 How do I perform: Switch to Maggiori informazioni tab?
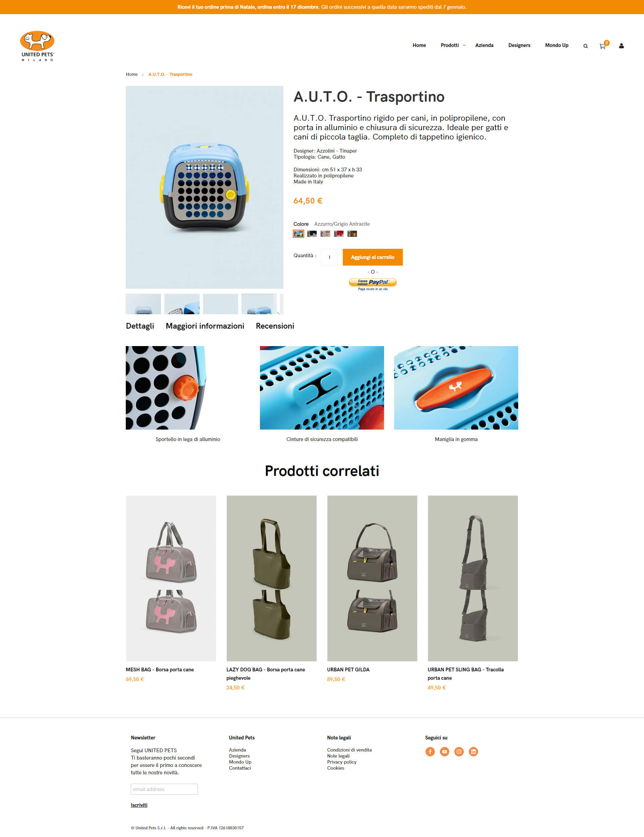tap(205, 326)
